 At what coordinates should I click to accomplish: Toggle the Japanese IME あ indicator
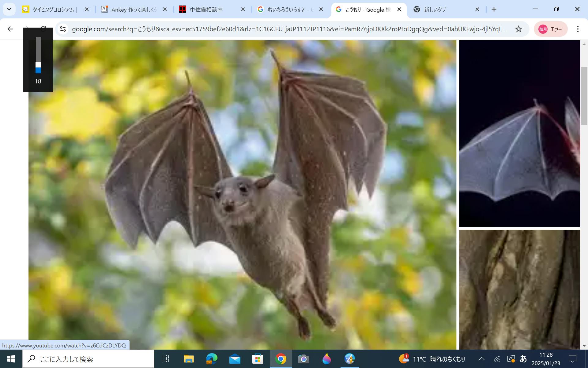pos(523,359)
